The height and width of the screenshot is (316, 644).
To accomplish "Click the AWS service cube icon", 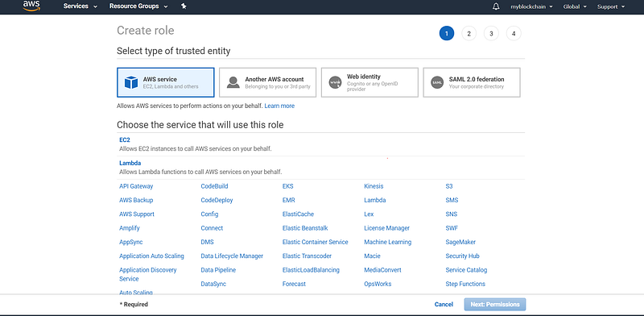I will point(131,82).
